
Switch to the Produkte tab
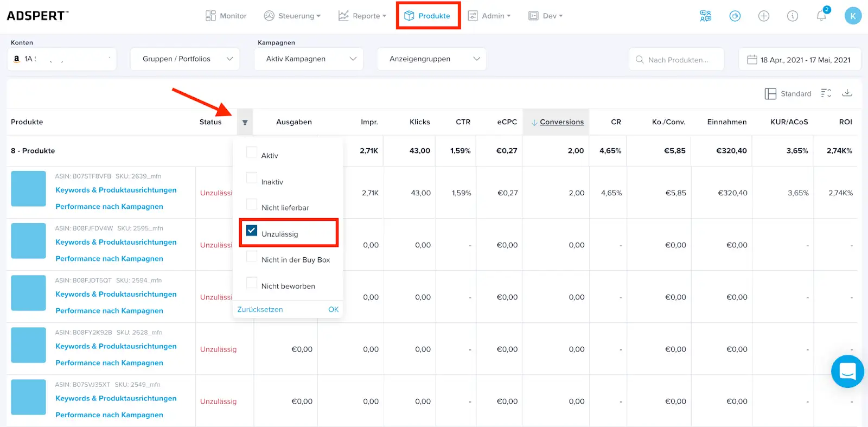coord(427,16)
